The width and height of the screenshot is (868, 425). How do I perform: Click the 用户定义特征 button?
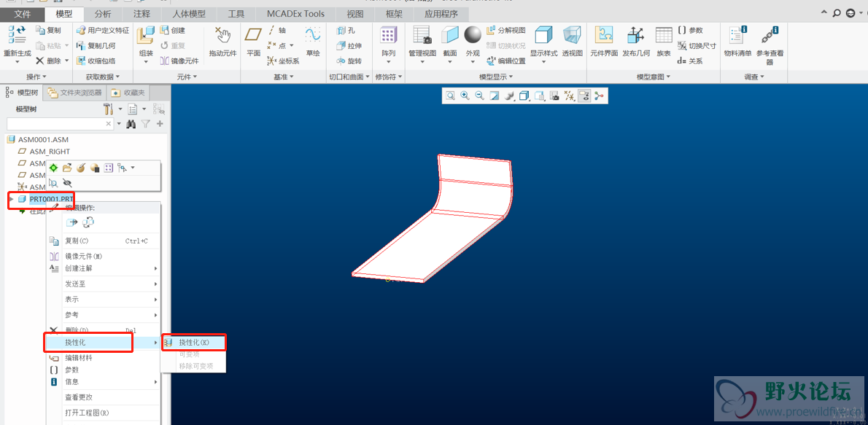[x=102, y=31]
